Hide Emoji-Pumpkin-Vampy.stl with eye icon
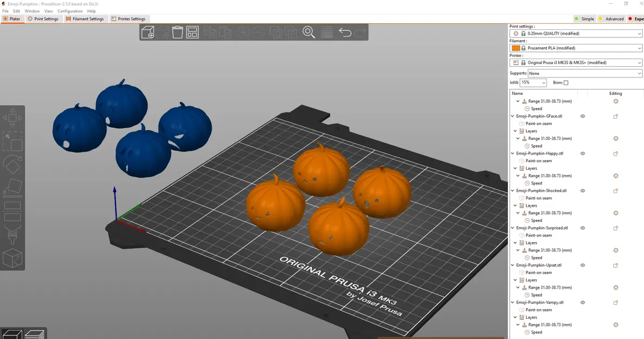The width and height of the screenshot is (644, 339). (x=582, y=303)
